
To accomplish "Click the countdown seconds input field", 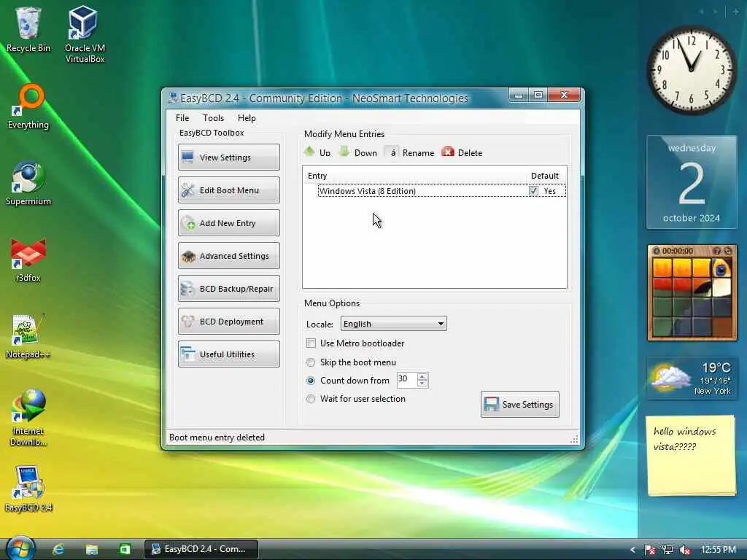I will click(x=406, y=379).
